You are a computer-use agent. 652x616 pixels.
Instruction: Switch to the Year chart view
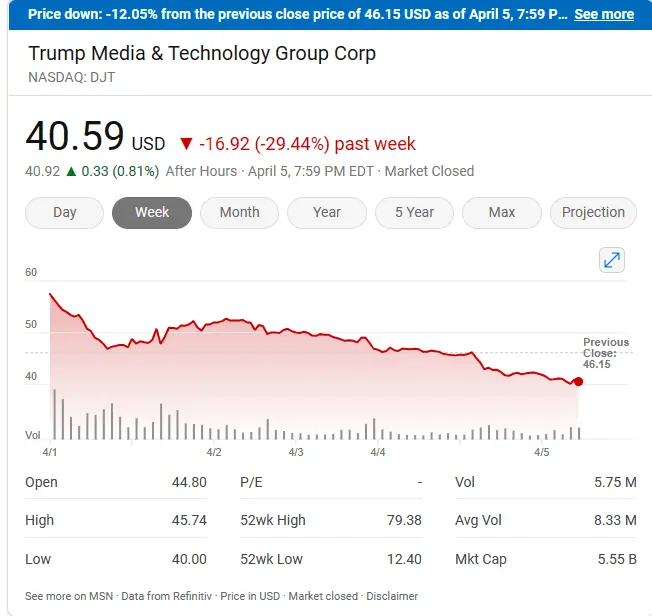point(327,212)
